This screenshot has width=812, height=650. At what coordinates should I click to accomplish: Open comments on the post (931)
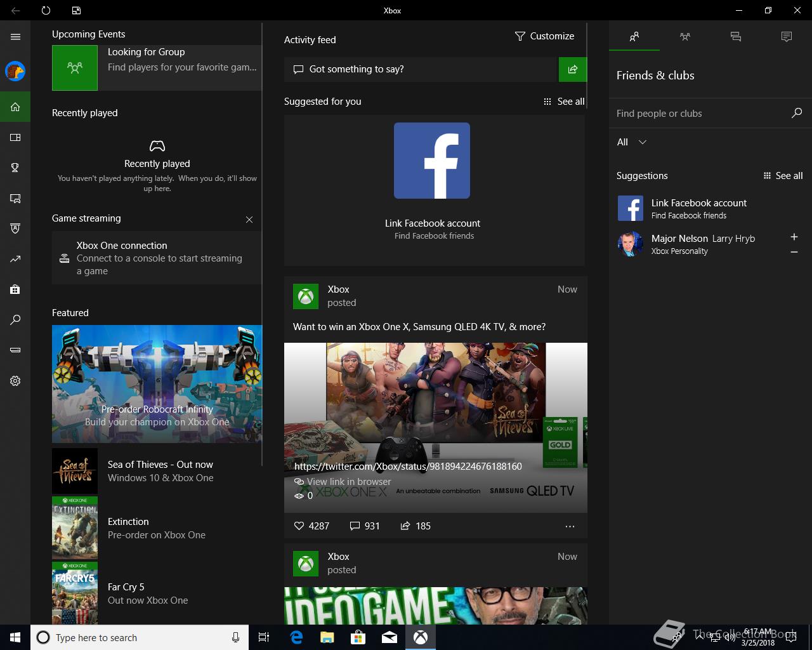pyautogui.click(x=365, y=526)
